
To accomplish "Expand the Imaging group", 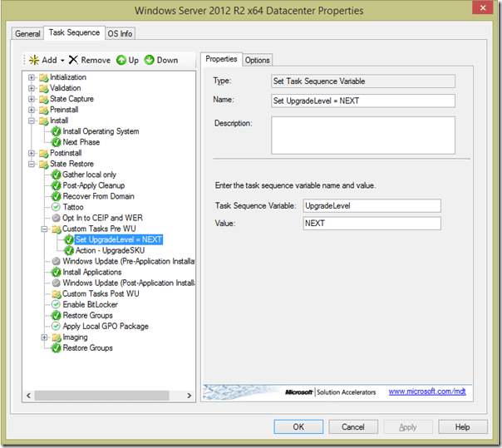I will 45,337.
